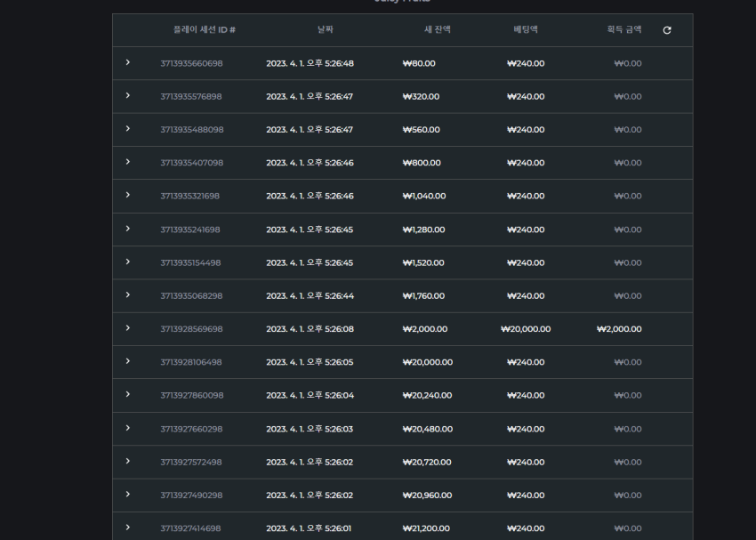Viewport: 756px width, 540px height.
Task: Expand row for session 3713935154498
Action: tap(128, 262)
